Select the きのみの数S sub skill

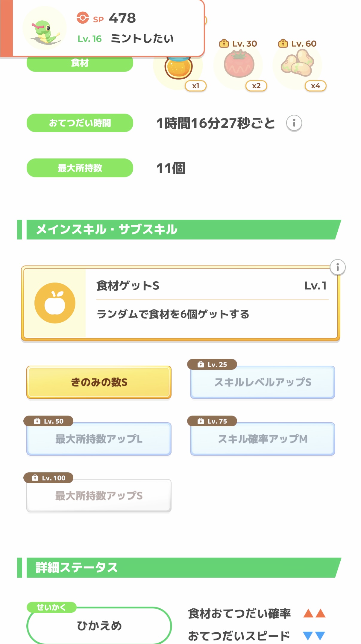[x=99, y=382]
